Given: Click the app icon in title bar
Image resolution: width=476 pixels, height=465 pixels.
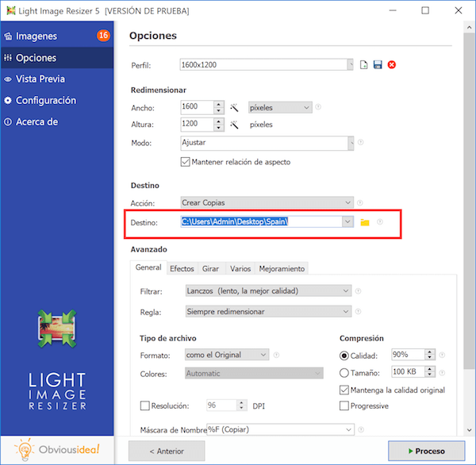Looking at the screenshot, I should pyautogui.click(x=11, y=10).
